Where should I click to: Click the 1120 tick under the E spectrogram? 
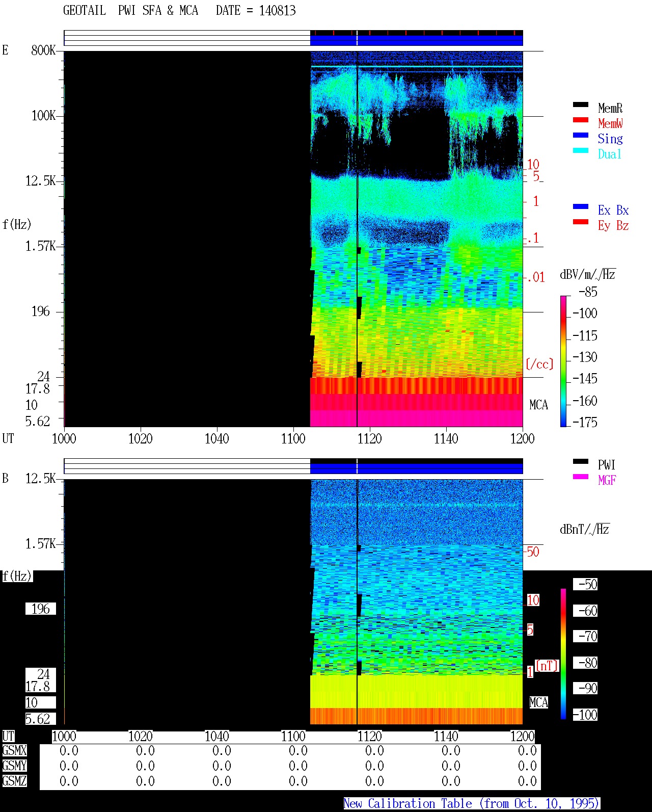(370, 438)
